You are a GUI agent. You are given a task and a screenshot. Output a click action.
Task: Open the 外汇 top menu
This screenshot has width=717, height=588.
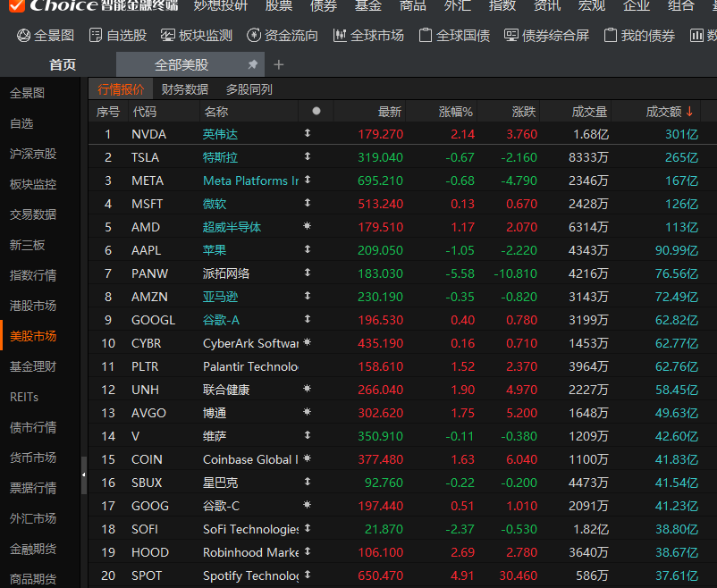[458, 5]
